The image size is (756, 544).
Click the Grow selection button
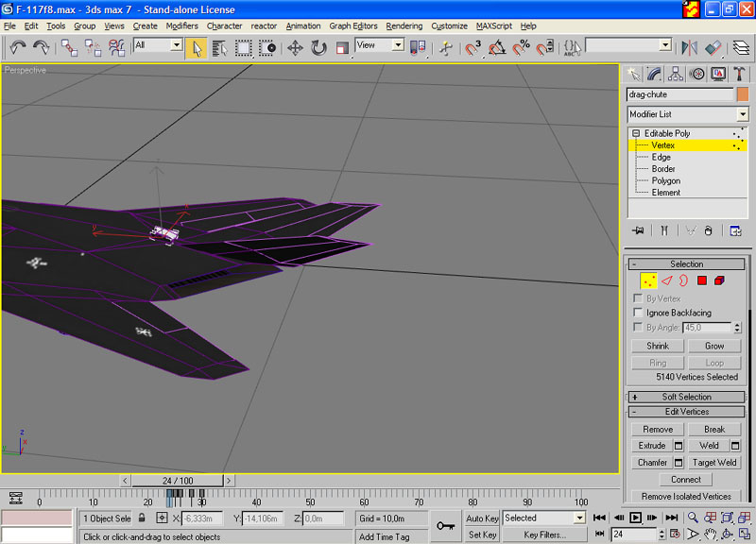714,346
